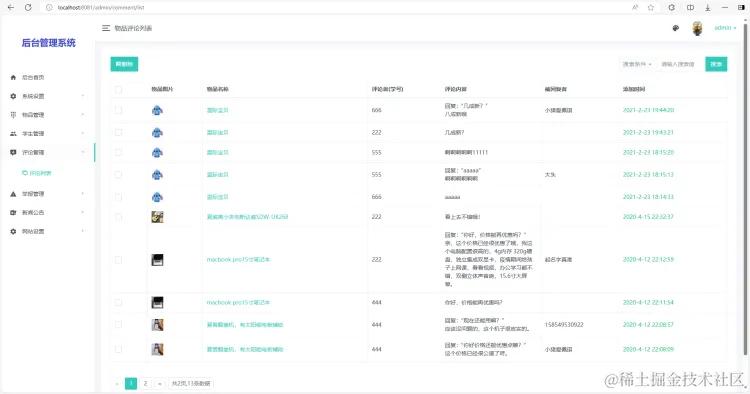Expand the 新闻公告 sidebar chevron
This screenshot has height=394, width=750.
[x=83, y=212]
